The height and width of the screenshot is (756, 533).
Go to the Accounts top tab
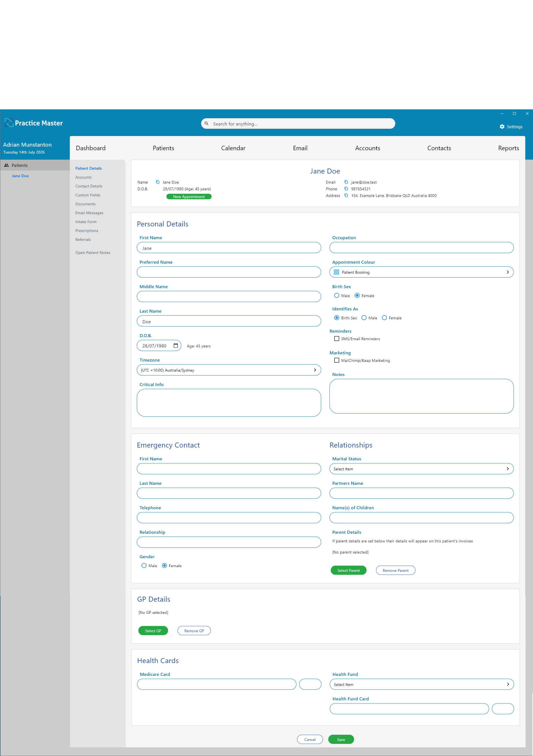point(367,148)
